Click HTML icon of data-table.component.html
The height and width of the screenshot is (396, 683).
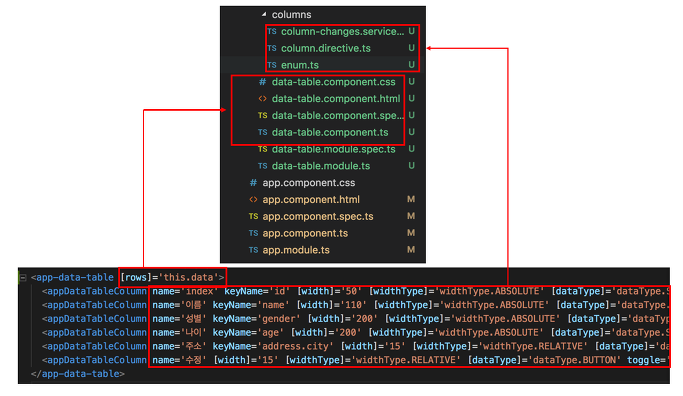tap(262, 99)
